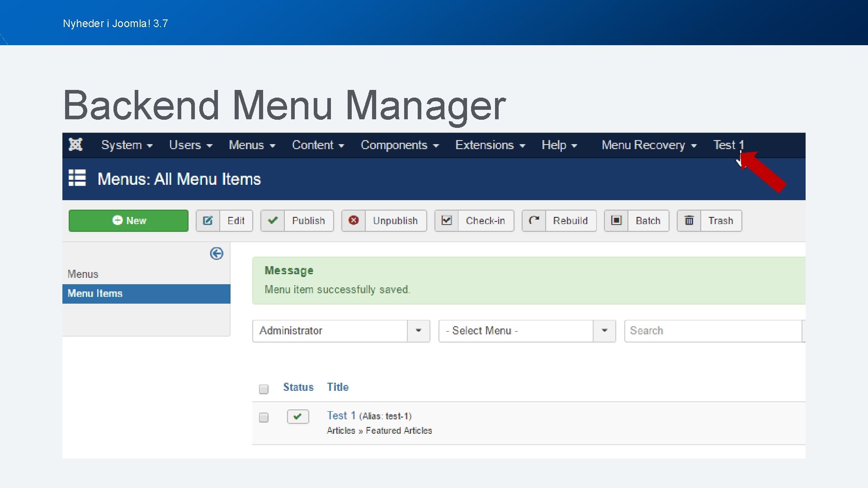Click into the Search field
Viewport: 868px width, 488px height.
pyautogui.click(x=713, y=331)
